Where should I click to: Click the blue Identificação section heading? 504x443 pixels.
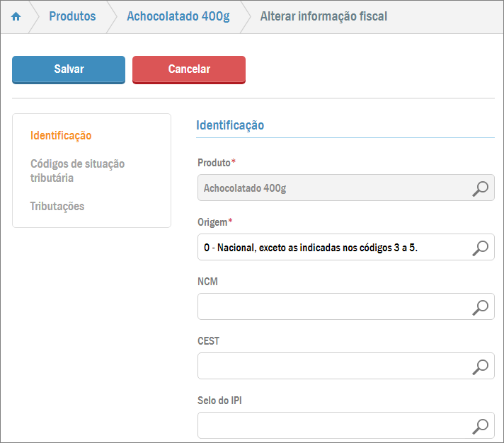(x=230, y=125)
